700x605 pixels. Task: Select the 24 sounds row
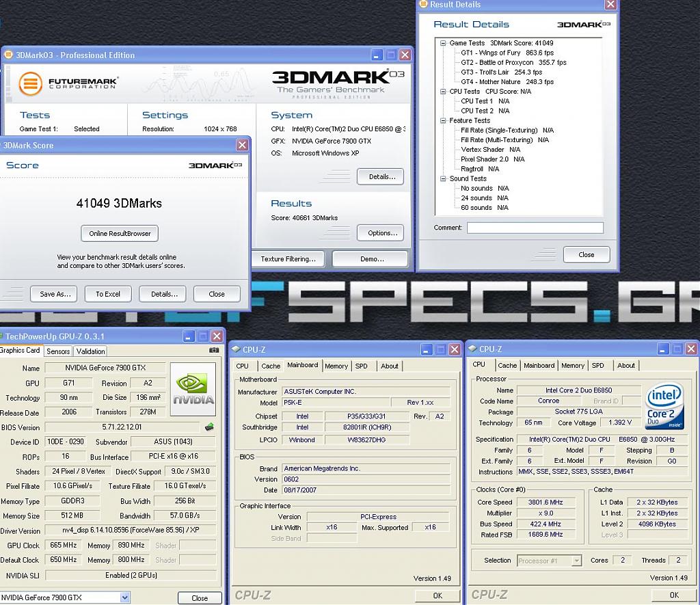pos(485,198)
